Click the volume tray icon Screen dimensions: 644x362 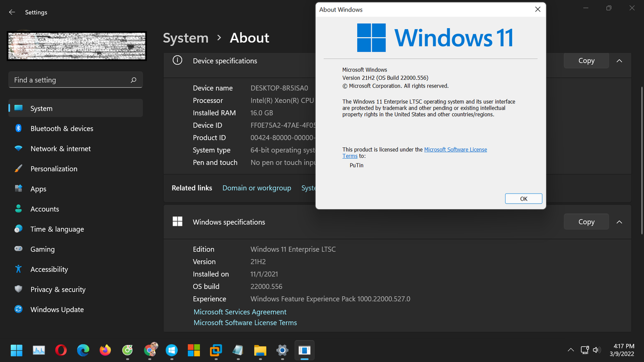(x=597, y=350)
